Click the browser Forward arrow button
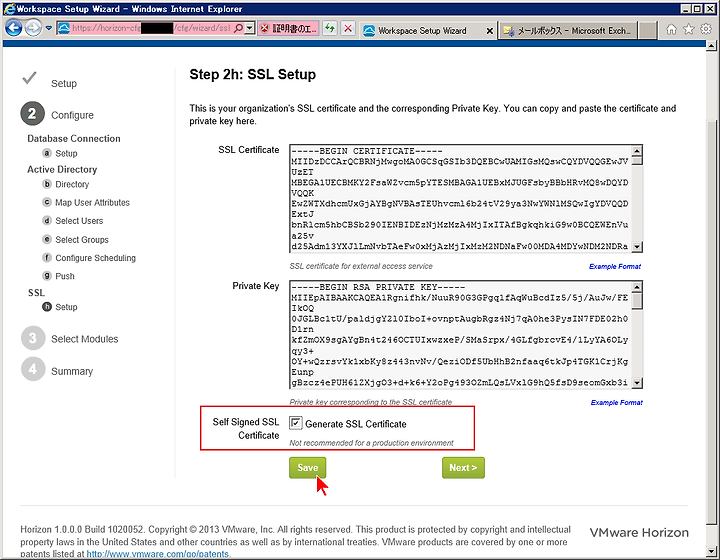The image size is (720, 560). coord(33,28)
